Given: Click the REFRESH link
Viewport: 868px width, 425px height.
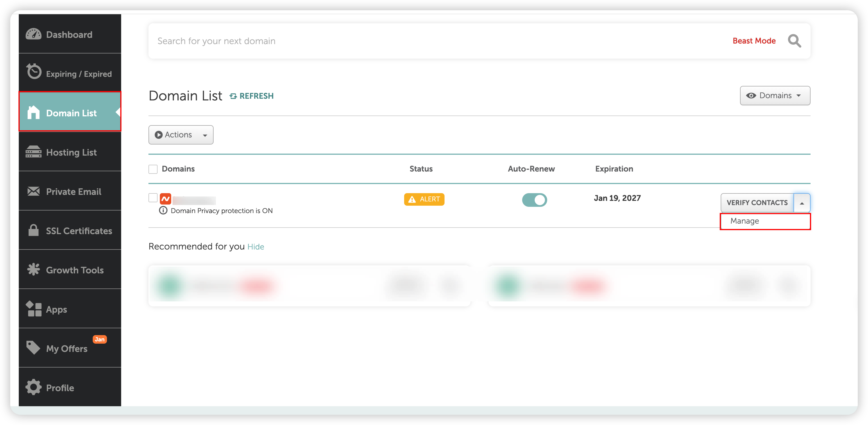Looking at the screenshot, I should click(x=252, y=96).
